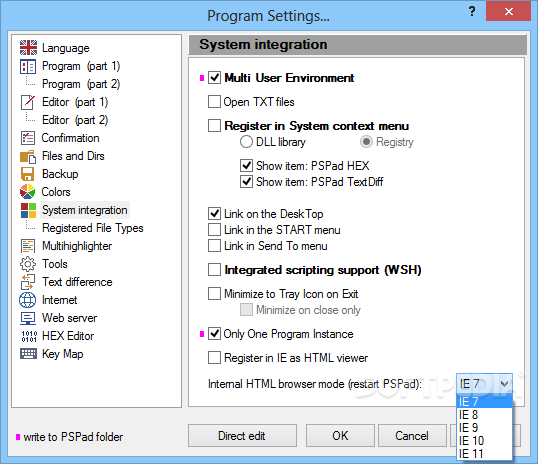Select System integration tree item

point(85,210)
